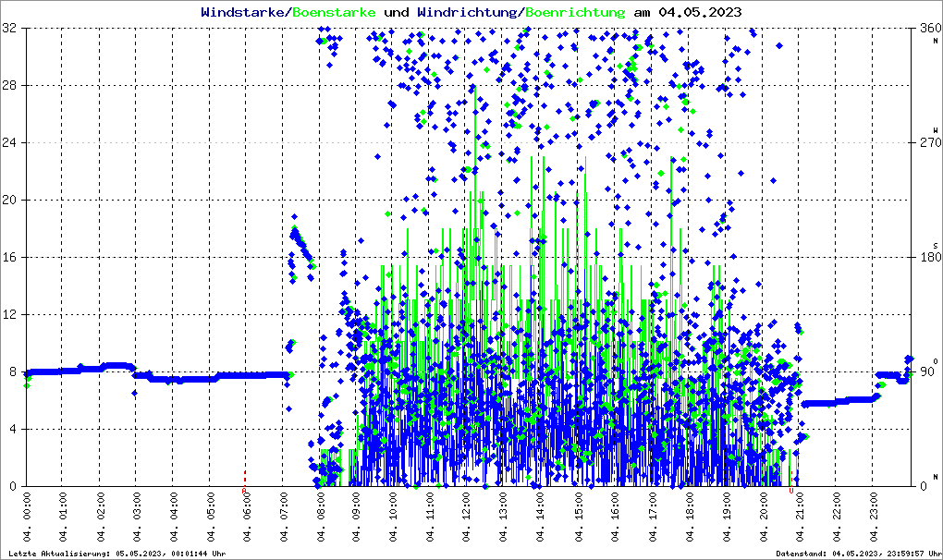
Task: Click the 03:00 time axis label
Action: [x=137, y=517]
